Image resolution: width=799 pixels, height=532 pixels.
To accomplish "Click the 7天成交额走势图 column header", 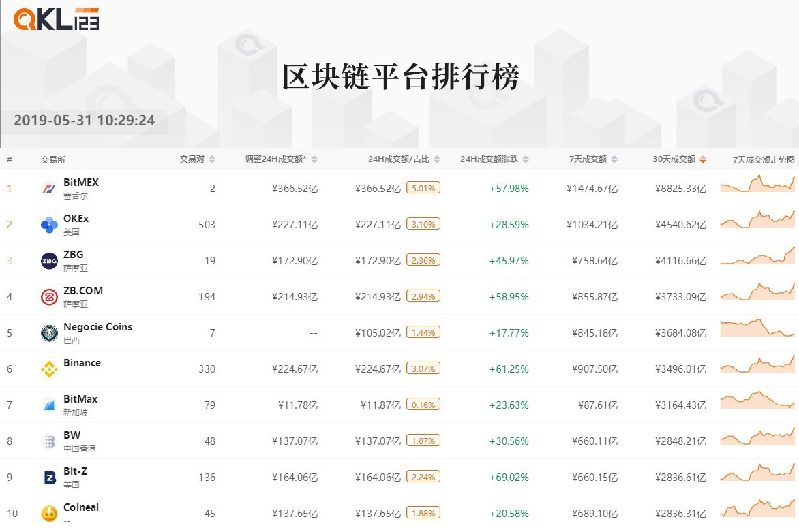I will 764,160.
